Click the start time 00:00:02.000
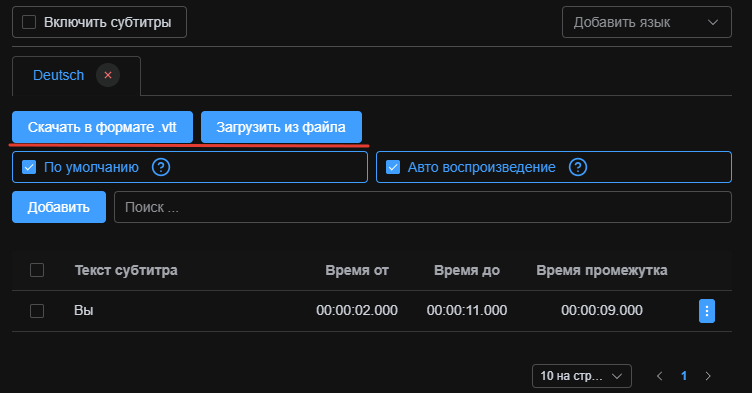Image resolution: width=752 pixels, height=393 pixels. pyautogui.click(x=357, y=310)
